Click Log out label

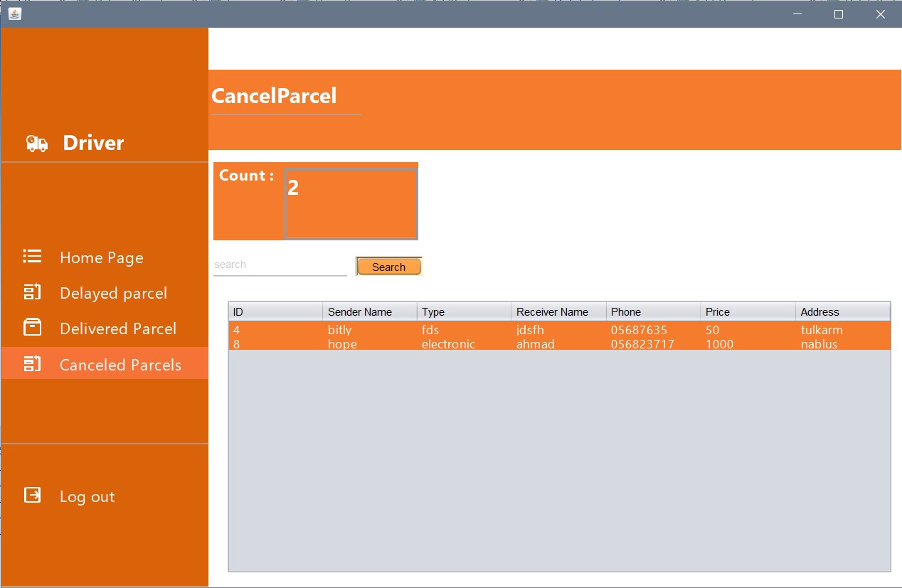(87, 496)
